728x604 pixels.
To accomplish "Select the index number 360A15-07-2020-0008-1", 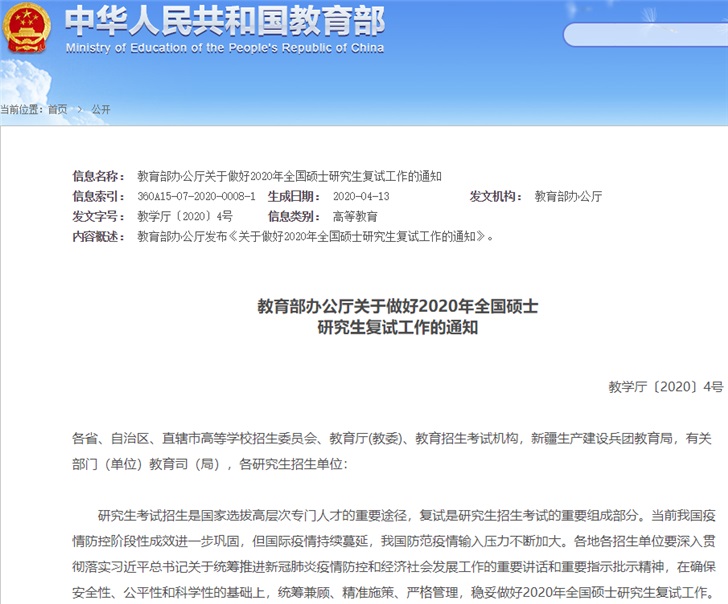I will click(x=196, y=196).
